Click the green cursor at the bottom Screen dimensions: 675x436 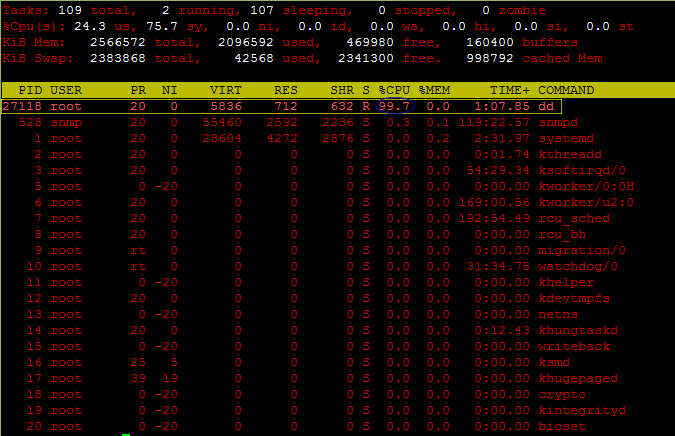(x=125, y=434)
